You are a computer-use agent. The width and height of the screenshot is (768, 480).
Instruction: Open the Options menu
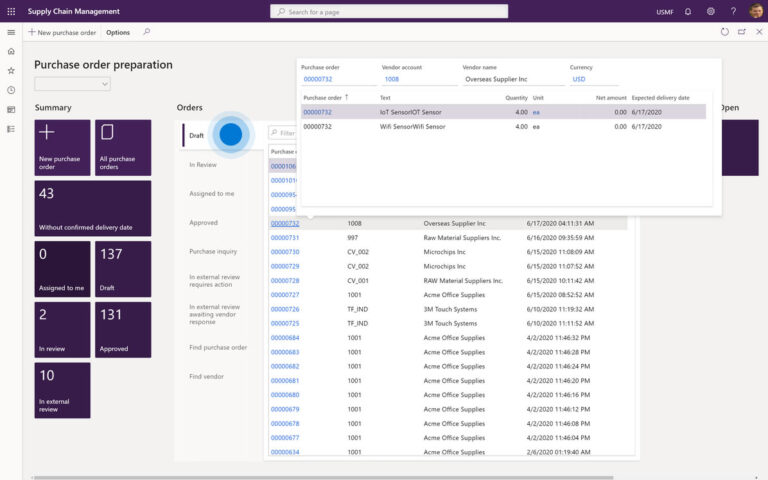click(118, 32)
